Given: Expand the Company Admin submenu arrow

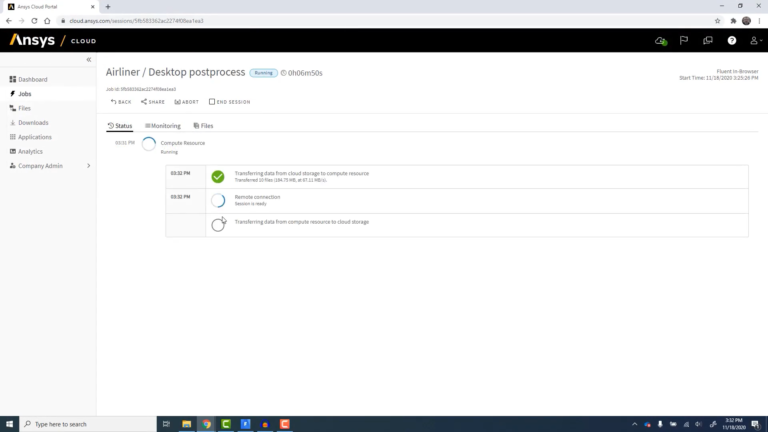Looking at the screenshot, I should [x=89, y=166].
